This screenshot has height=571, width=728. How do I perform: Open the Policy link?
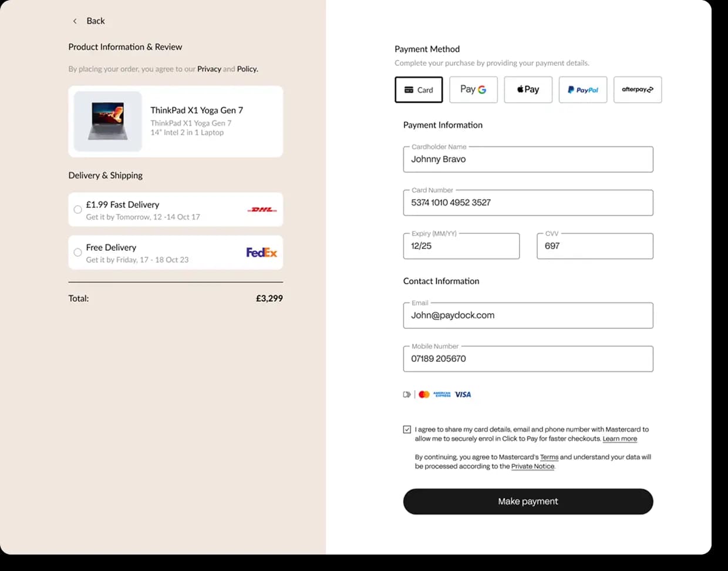(x=247, y=69)
